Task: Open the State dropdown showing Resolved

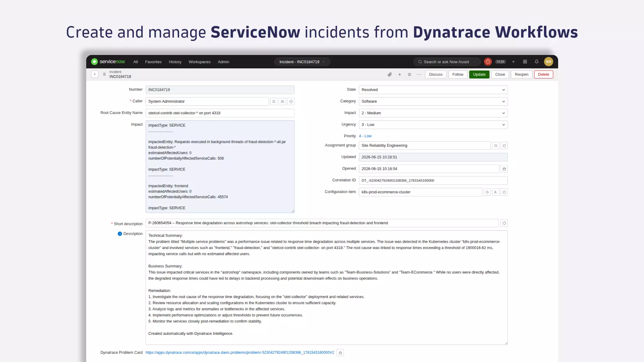Action: click(x=433, y=90)
